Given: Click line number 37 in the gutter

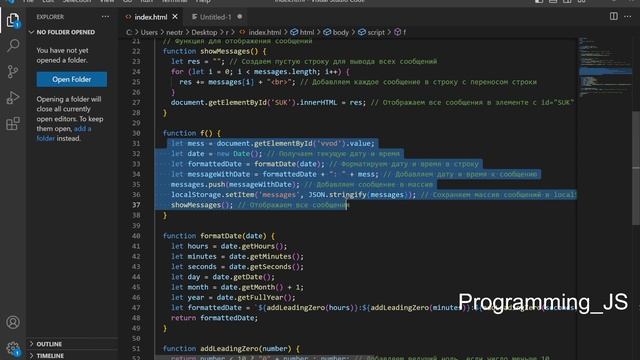Looking at the screenshot, I should coord(136,205).
